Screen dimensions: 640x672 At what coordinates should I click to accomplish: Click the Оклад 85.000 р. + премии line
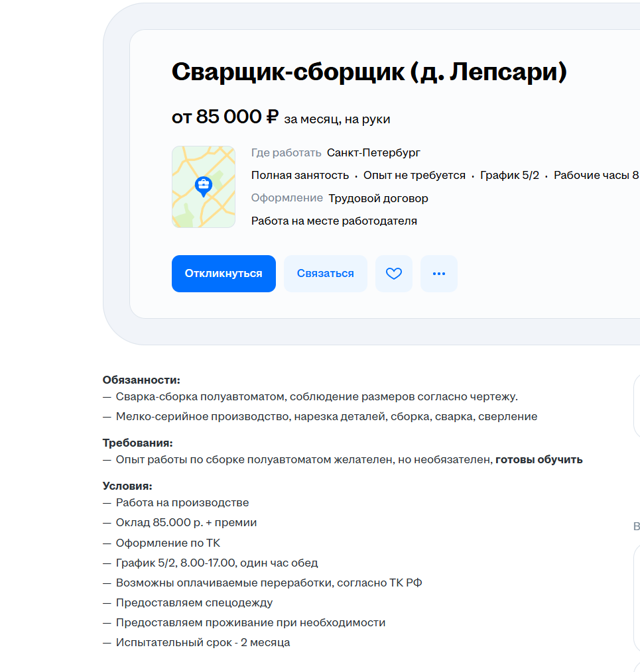tap(186, 523)
